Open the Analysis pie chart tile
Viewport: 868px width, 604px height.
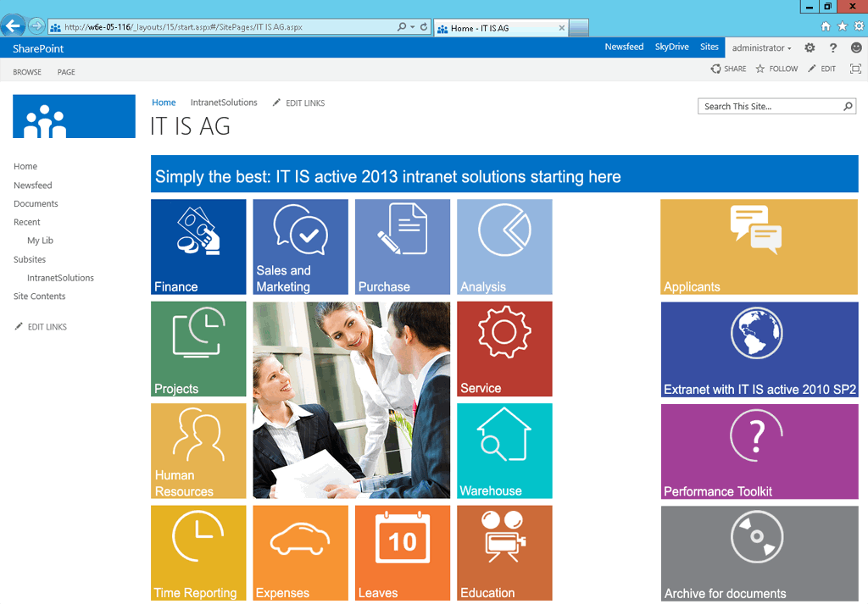(504, 247)
